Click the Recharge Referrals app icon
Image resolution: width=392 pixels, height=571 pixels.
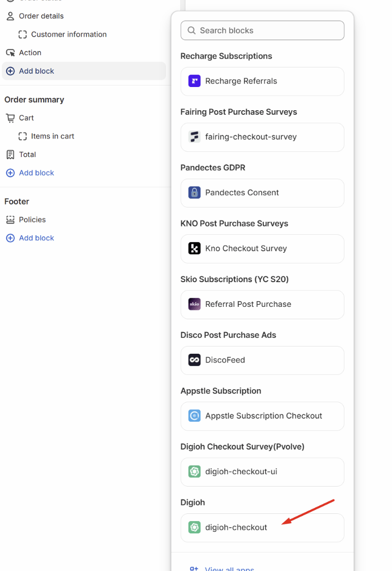pyautogui.click(x=194, y=81)
